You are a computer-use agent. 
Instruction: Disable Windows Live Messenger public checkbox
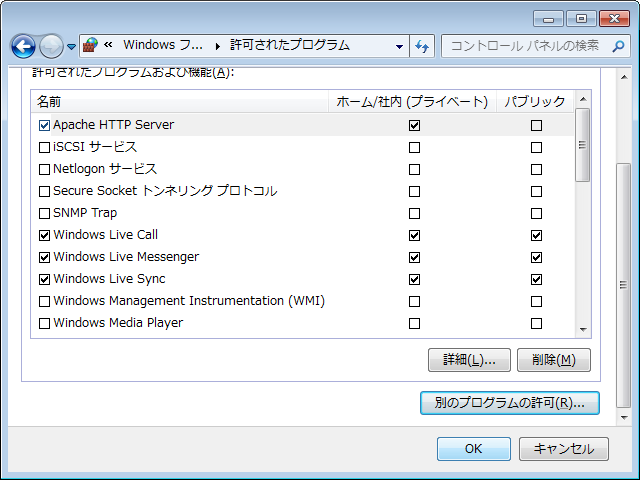click(536, 258)
